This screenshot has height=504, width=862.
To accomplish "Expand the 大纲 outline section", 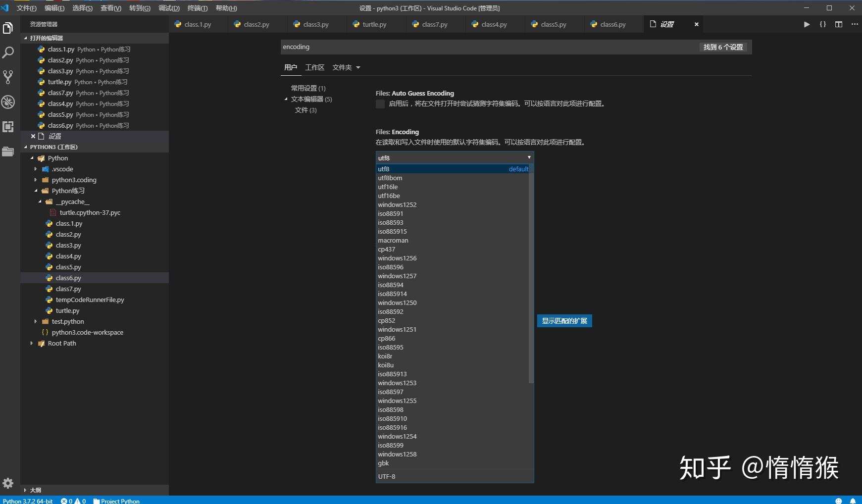I will pyautogui.click(x=94, y=490).
